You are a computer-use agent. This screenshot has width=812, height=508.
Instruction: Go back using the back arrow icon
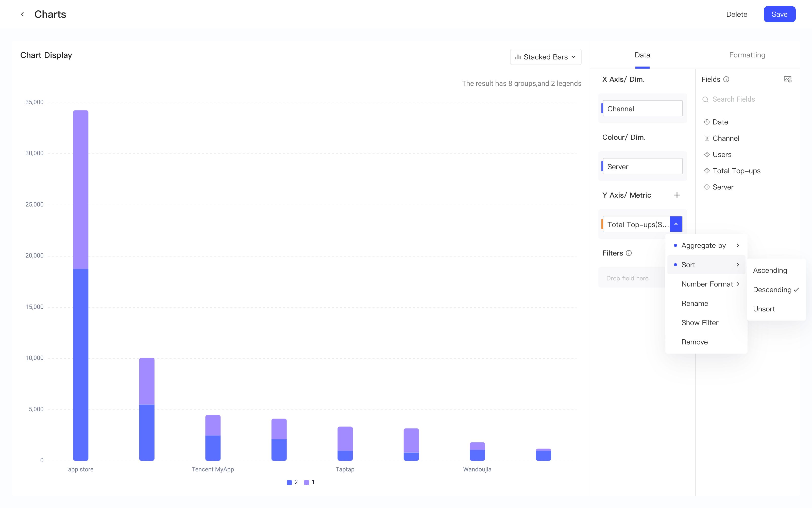22,14
